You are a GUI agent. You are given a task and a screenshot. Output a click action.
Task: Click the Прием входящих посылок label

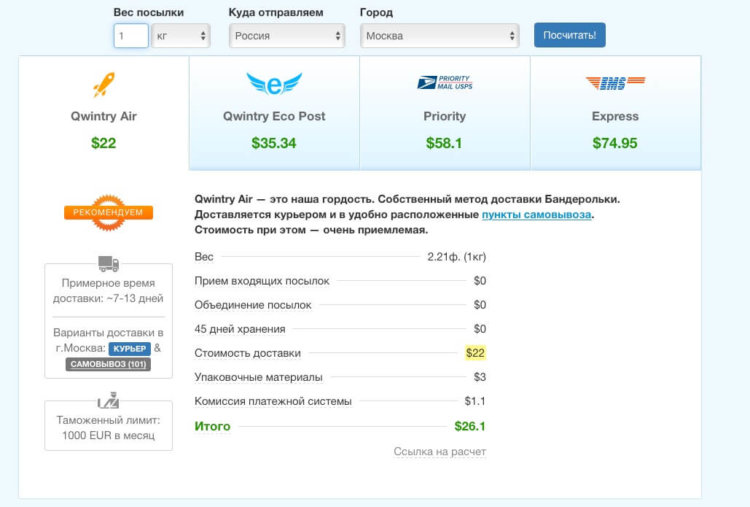tap(262, 281)
